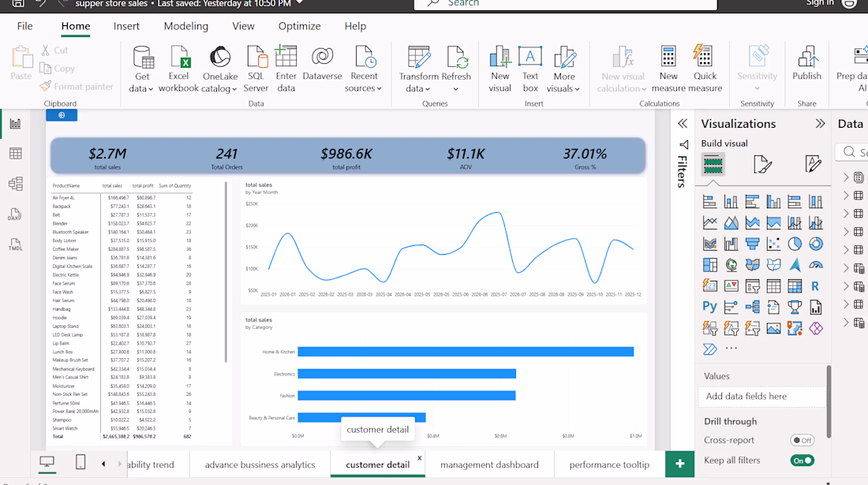868x485 pixels.
Task: Add a Text box
Action: point(529,69)
